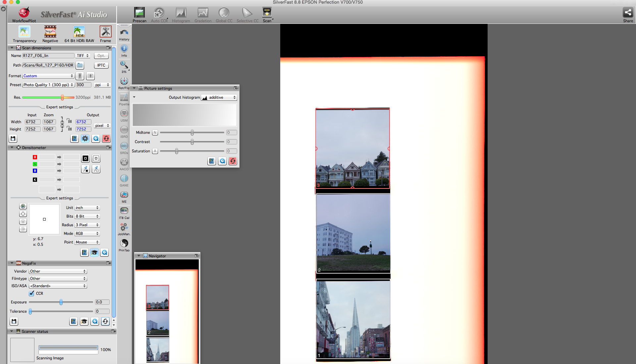Toggle the hollow-square densitometer point button

pyautogui.click(x=96, y=158)
